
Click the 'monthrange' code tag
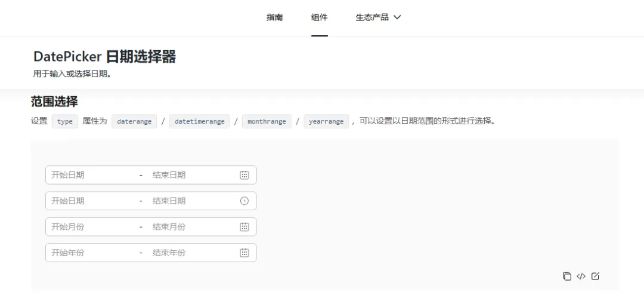(x=267, y=122)
